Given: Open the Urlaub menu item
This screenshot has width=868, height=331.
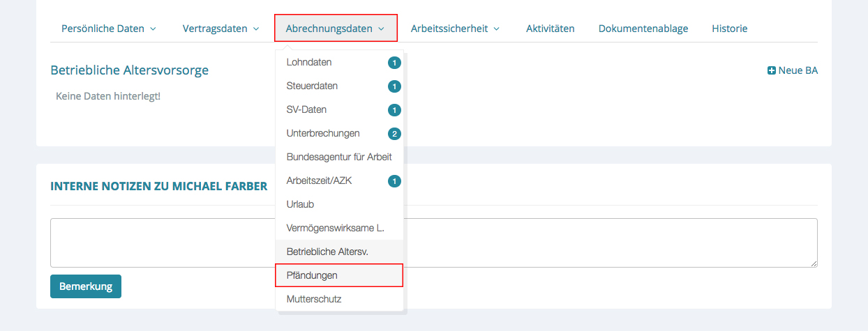Looking at the screenshot, I should 300,204.
